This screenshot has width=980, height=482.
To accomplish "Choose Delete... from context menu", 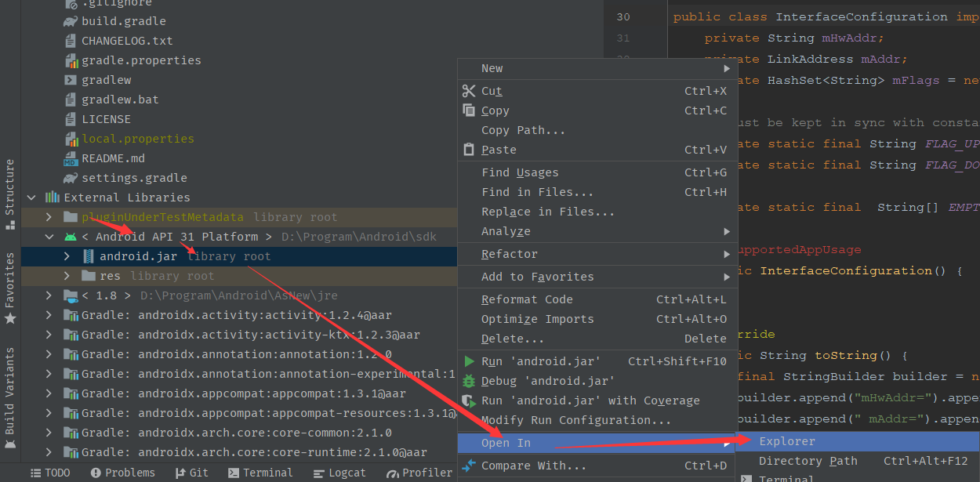I will 596,339.
